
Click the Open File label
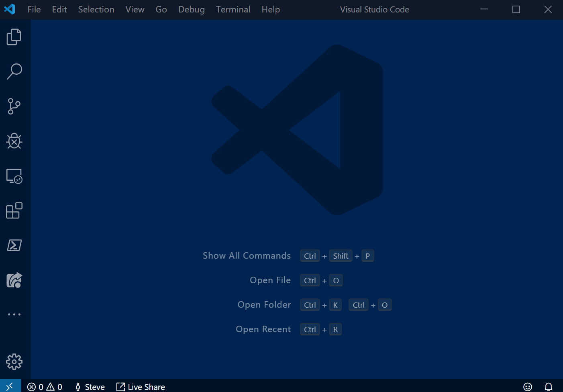(270, 280)
